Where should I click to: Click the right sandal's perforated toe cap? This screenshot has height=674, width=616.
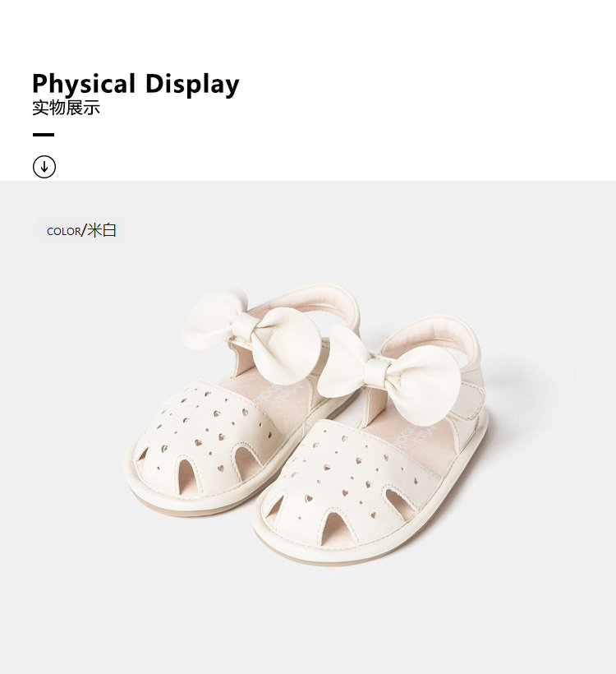(350, 486)
